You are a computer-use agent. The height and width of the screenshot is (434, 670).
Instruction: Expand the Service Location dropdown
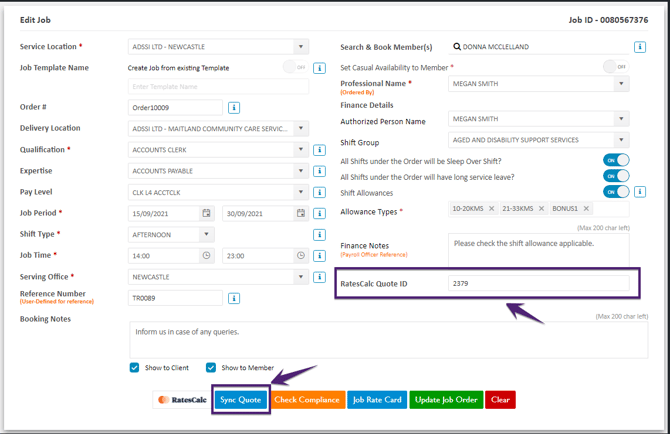[300, 47]
